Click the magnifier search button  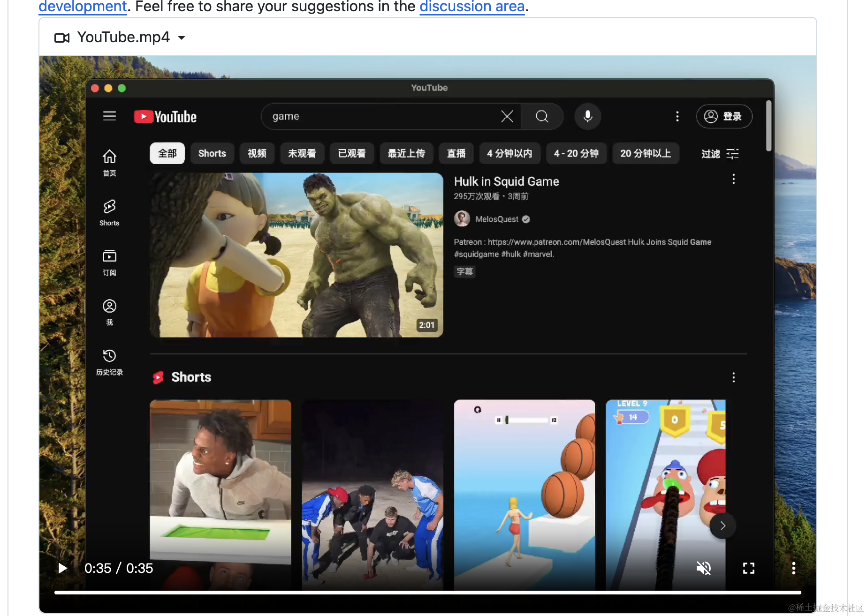click(x=542, y=116)
